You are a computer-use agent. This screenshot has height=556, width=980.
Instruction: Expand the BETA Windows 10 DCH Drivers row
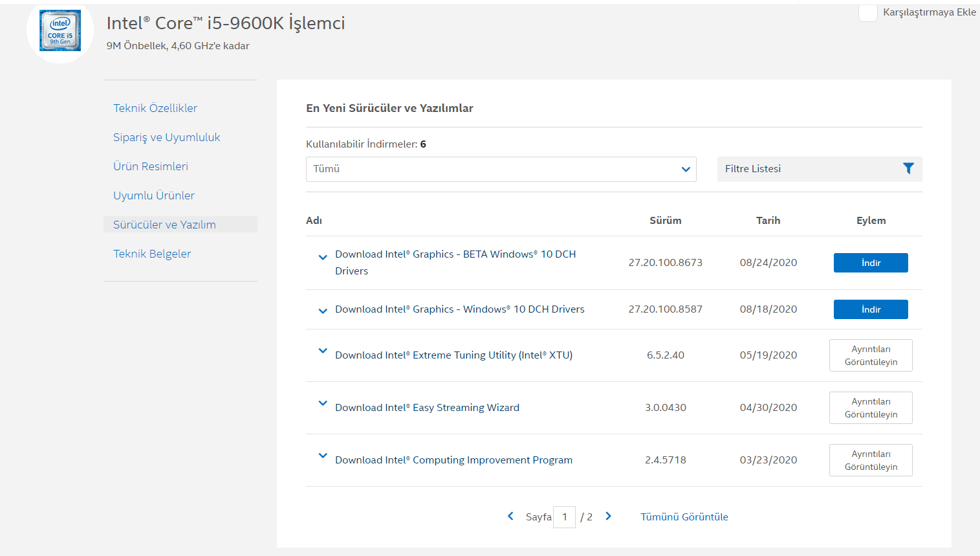click(323, 258)
